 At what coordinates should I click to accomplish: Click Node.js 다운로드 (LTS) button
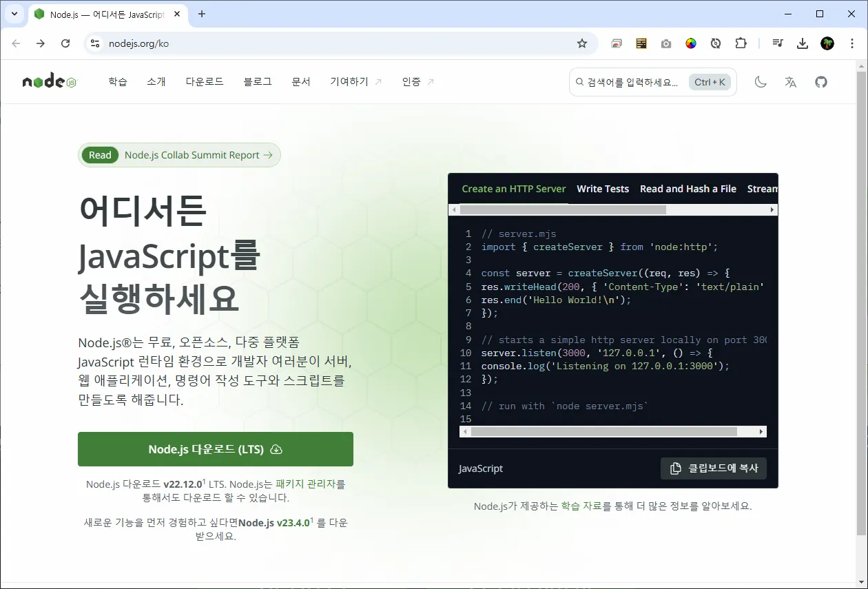click(216, 449)
